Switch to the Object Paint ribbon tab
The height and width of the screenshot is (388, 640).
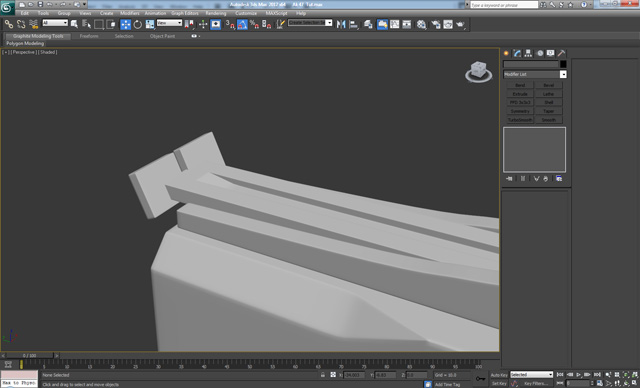162,36
